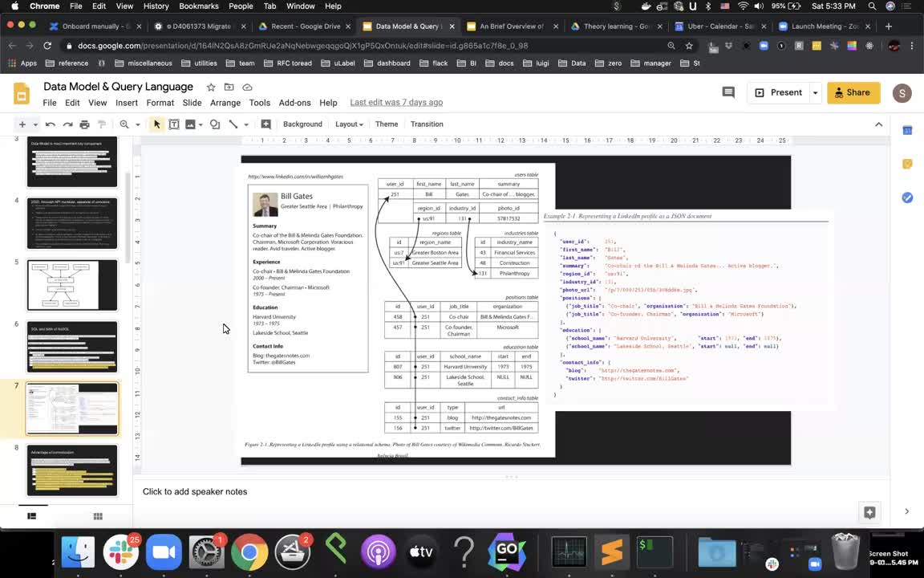924x578 pixels.
Task: Open the Transition panel
Action: point(427,124)
